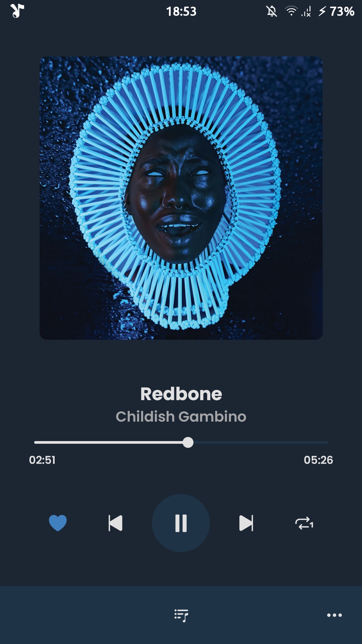Image resolution: width=362 pixels, height=644 pixels.
Task: Toggle the favorite heart icon
Action: click(58, 523)
